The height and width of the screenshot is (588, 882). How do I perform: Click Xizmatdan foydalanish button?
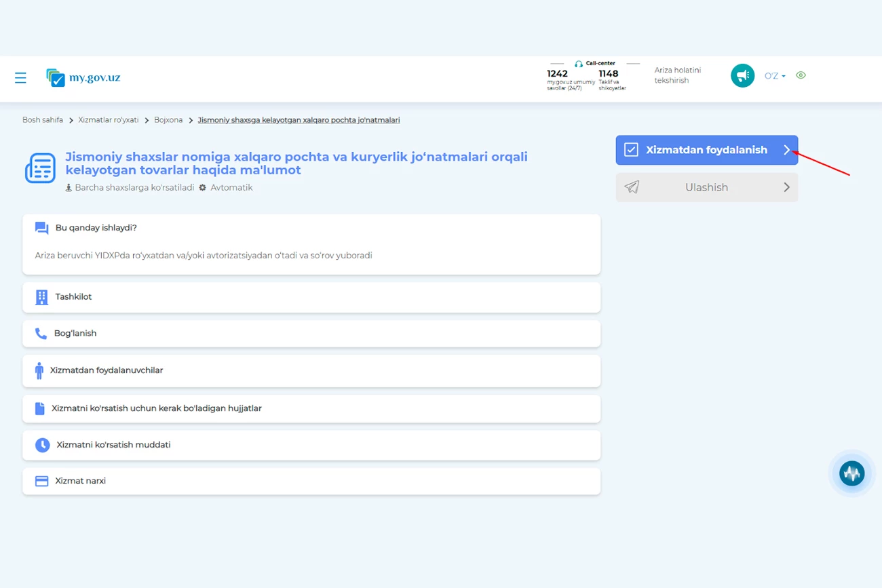[x=707, y=150]
